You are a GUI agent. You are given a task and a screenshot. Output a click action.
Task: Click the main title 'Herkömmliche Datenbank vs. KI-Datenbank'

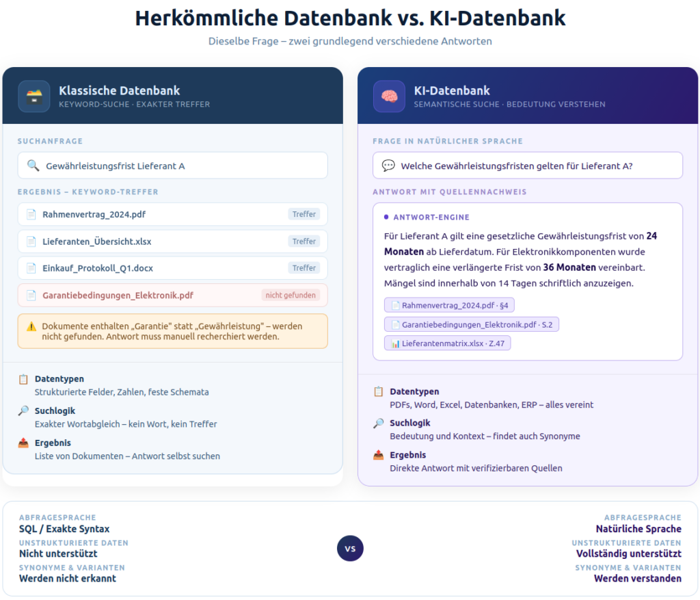[350, 18]
